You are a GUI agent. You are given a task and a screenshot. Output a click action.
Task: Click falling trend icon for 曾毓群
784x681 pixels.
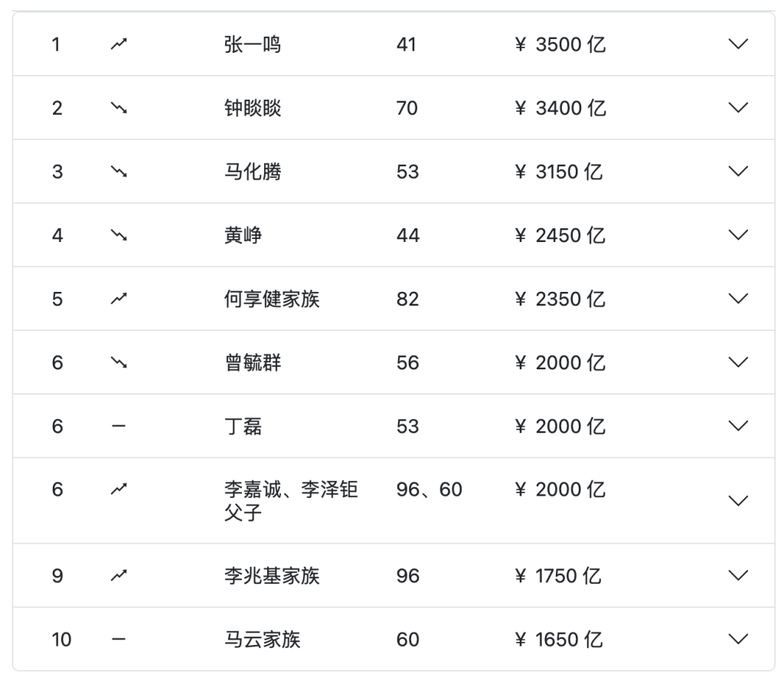click(x=119, y=362)
